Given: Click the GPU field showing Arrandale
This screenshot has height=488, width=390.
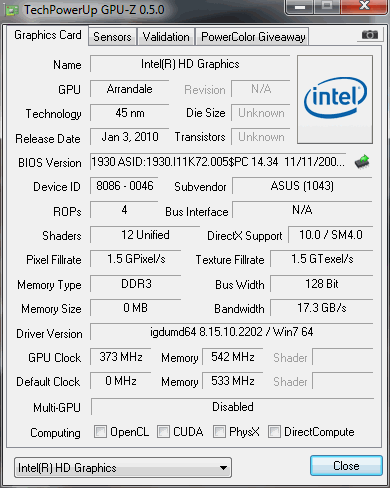Looking at the screenshot, I should pos(129,89).
